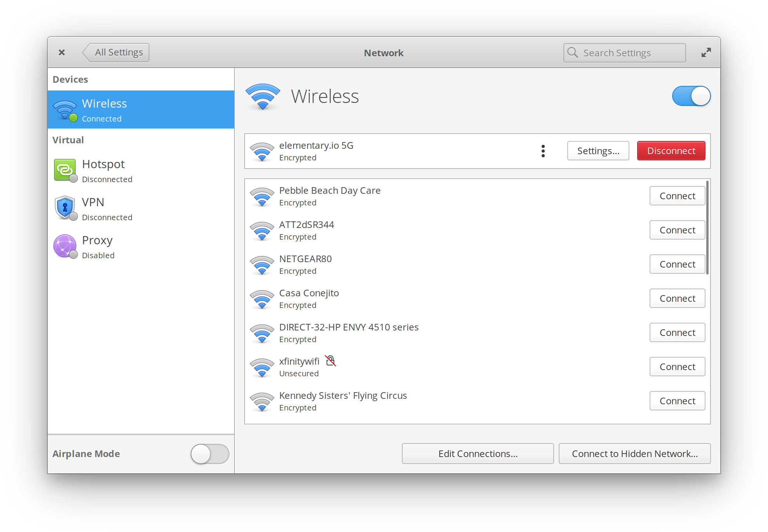Open Settings for elementary.io 5G
Viewport: 768px width, 532px height.
coord(598,151)
